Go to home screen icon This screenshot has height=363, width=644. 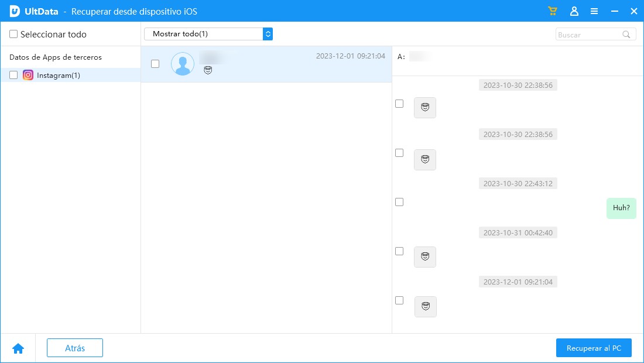(x=18, y=348)
